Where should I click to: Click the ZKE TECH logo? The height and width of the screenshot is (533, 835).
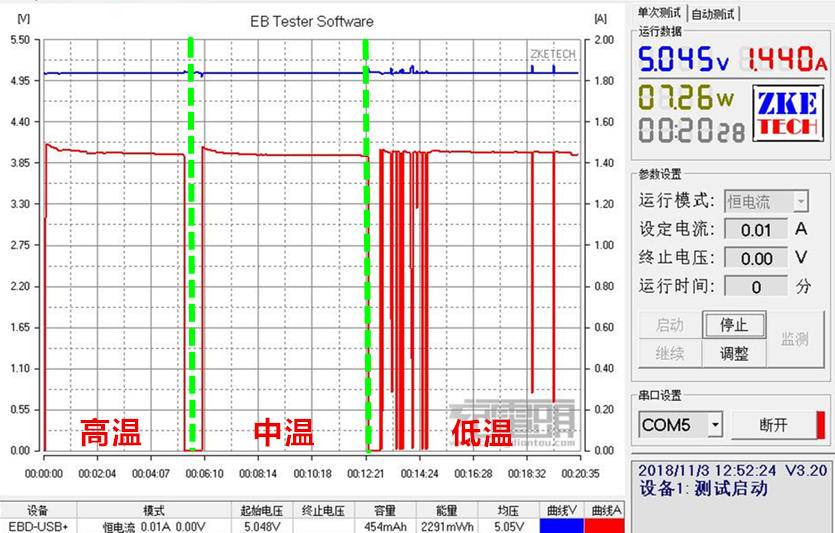(x=787, y=113)
